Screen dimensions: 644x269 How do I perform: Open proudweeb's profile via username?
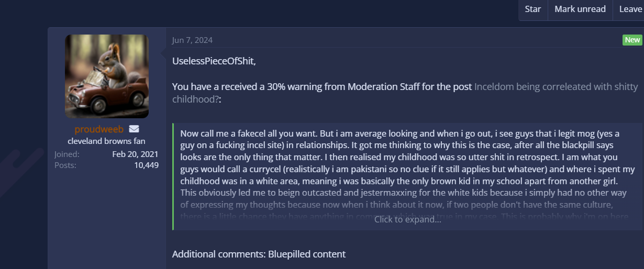click(98, 129)
